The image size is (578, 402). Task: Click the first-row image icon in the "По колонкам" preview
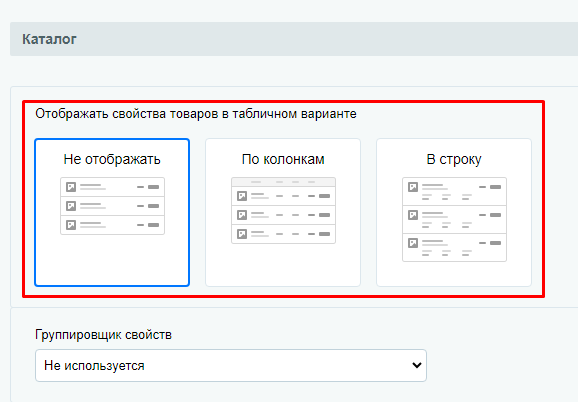pyautogui.click(x=242, y=196)
